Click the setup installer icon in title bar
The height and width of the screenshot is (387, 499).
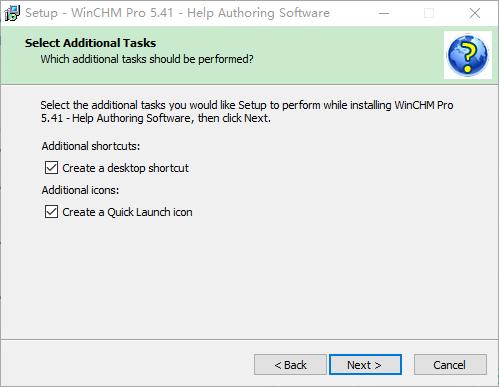point(12,13)
